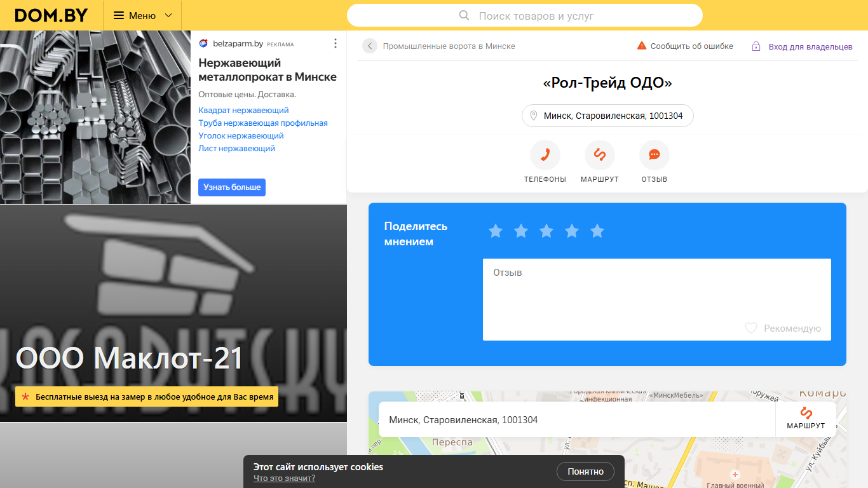Open Что это значит? link
Screen dimensions: 868x488
coord(284,478)
